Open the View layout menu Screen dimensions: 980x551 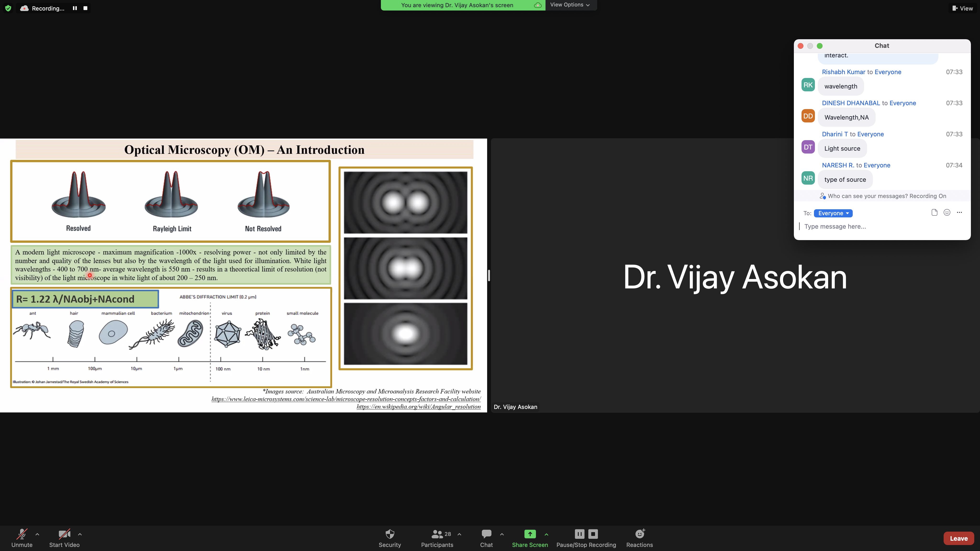pos(963,8)
